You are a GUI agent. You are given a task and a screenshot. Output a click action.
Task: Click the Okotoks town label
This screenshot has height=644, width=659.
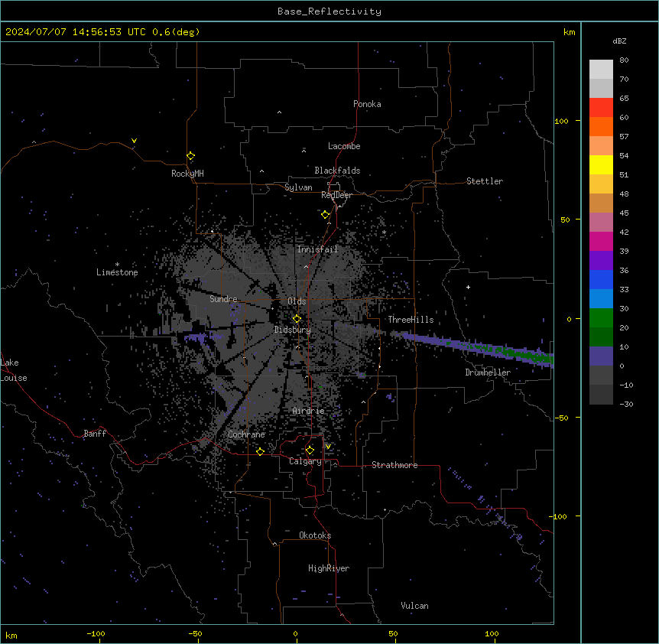(x=315, y=535)
